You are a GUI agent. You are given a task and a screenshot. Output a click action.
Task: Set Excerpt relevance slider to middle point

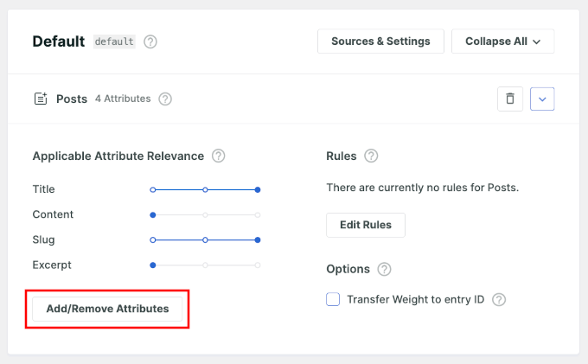point(205,265)
